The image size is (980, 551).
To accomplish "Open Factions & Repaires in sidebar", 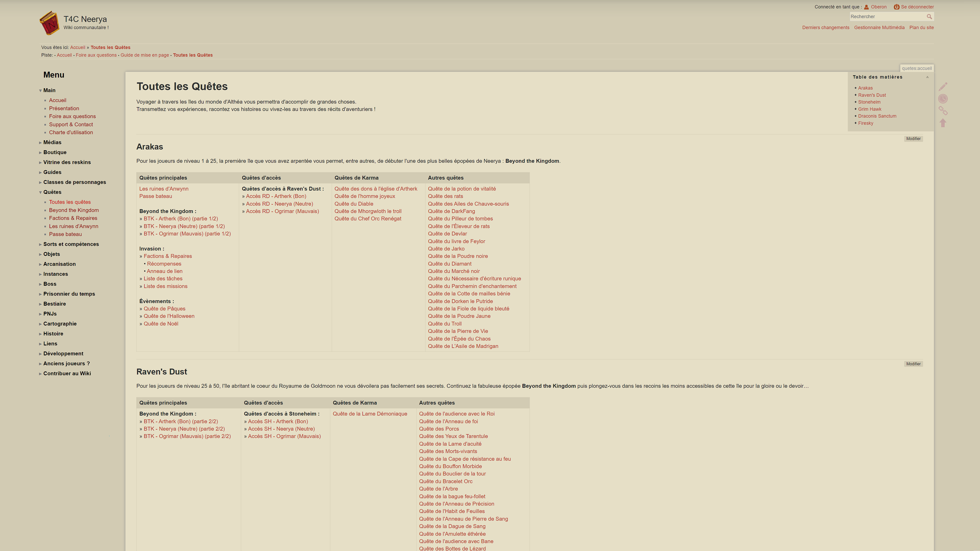I will pos(73,218).
